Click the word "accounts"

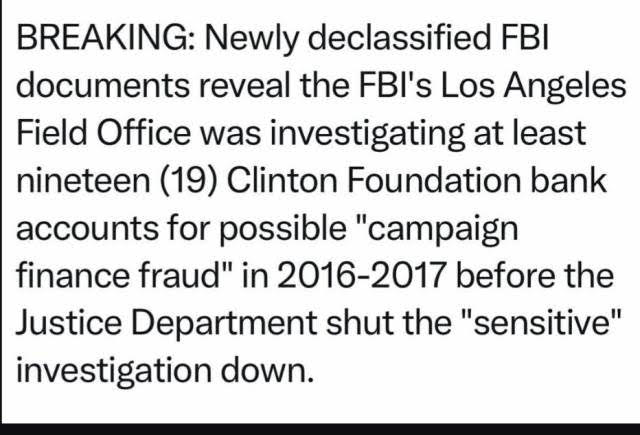pos(84,227)
